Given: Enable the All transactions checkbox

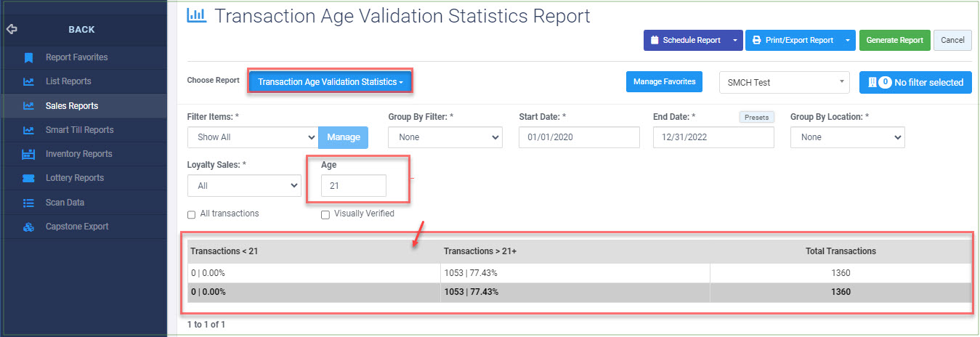Looking at the screenshot, I should pyautogui.click(x=191, y=214).
